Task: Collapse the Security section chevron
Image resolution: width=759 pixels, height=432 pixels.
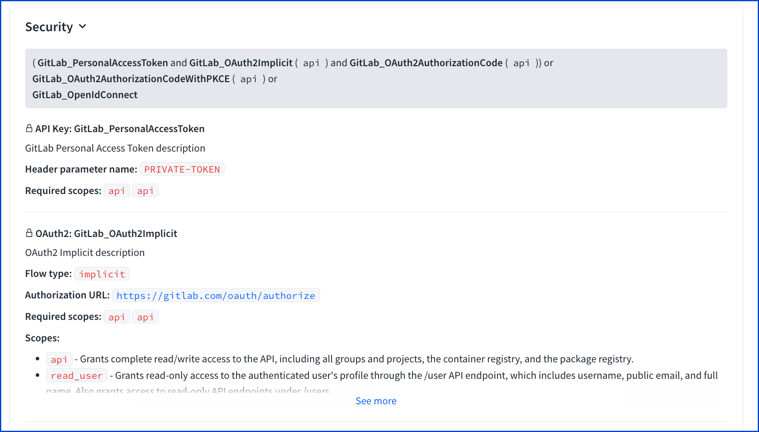Action: [82, 27]
